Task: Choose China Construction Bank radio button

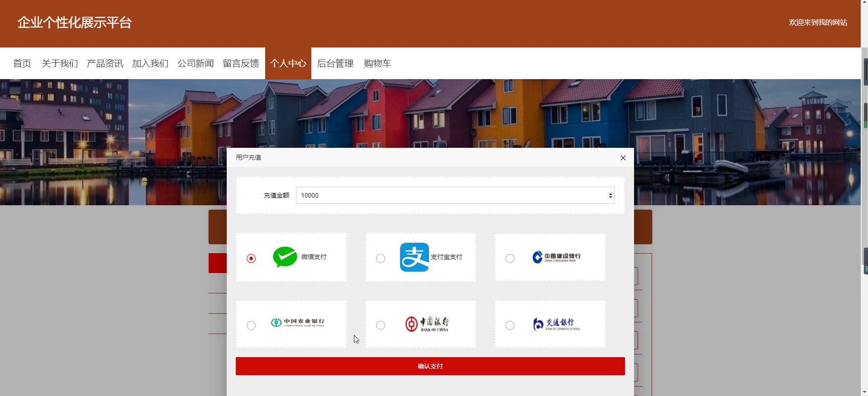Action: coord(510,258)
